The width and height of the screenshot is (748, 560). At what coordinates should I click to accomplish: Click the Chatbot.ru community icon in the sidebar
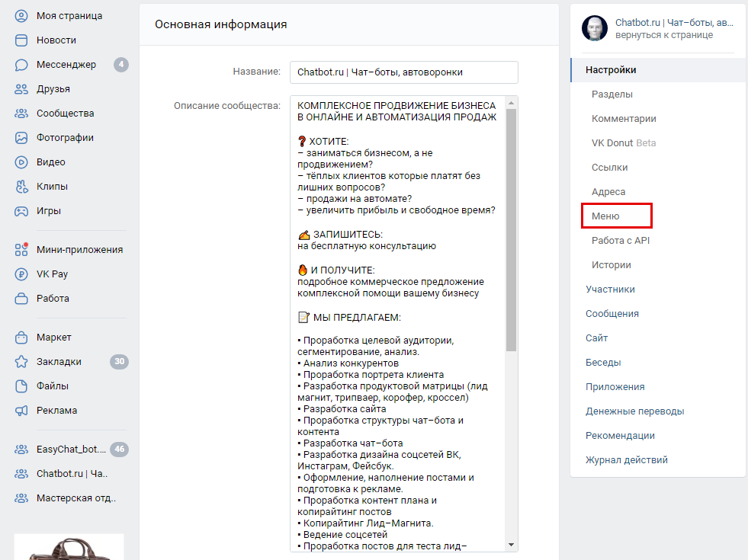21,474
